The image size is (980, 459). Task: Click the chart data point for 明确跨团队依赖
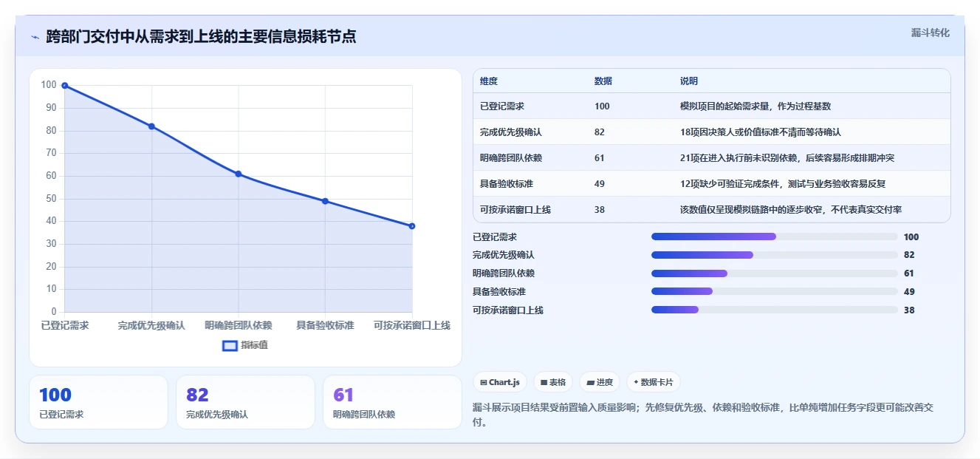coord(239,174)
